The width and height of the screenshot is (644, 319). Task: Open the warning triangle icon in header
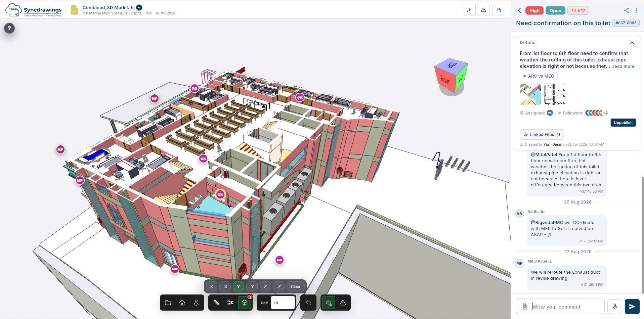pyautogui.click(x=483, y=10)
